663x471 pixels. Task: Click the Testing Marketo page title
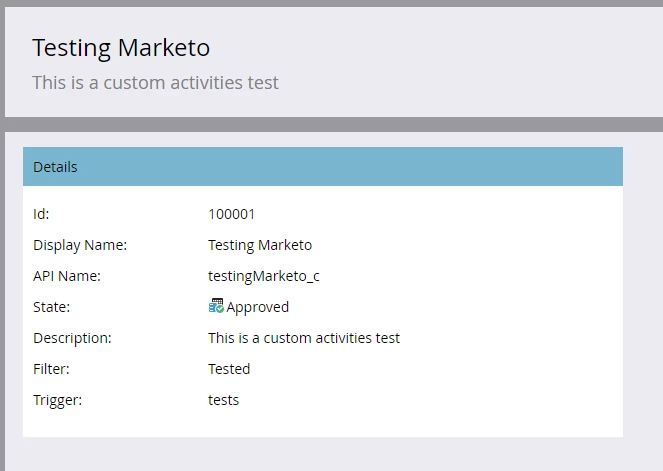[121, 48]
